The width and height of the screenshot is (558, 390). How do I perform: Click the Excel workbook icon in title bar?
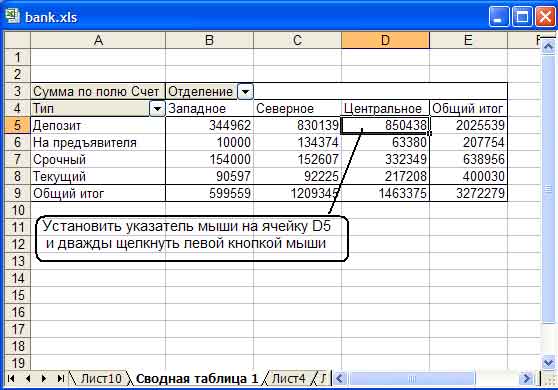(12, 16)
